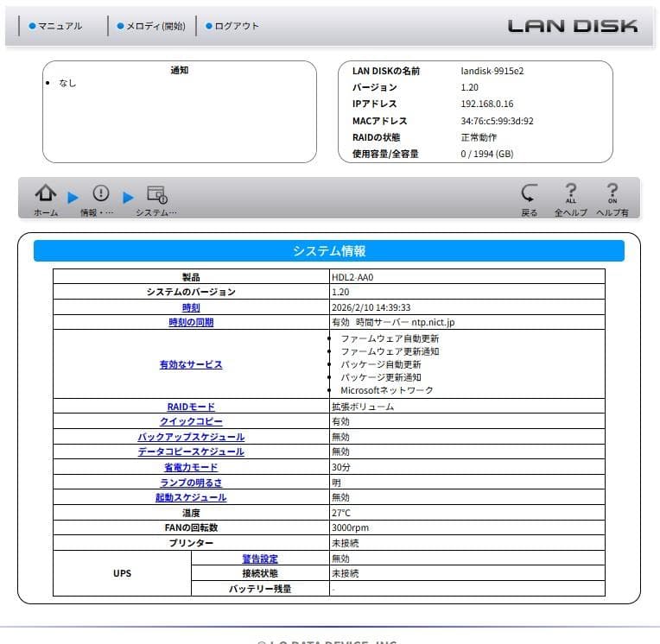Open the RAIDモード link
The width and height of the screenshot is (660, 644).
(x=191, y=407)
